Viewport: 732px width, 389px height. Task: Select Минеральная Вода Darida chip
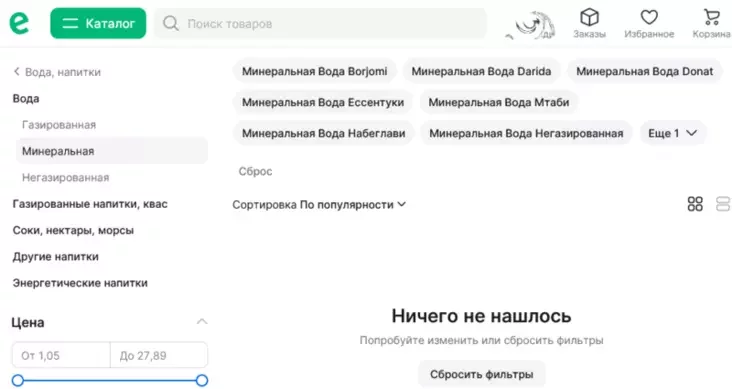(x=481, y=71)
